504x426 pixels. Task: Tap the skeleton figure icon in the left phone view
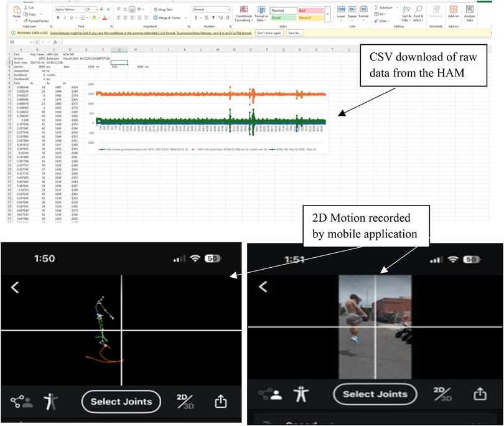(49, 402)
